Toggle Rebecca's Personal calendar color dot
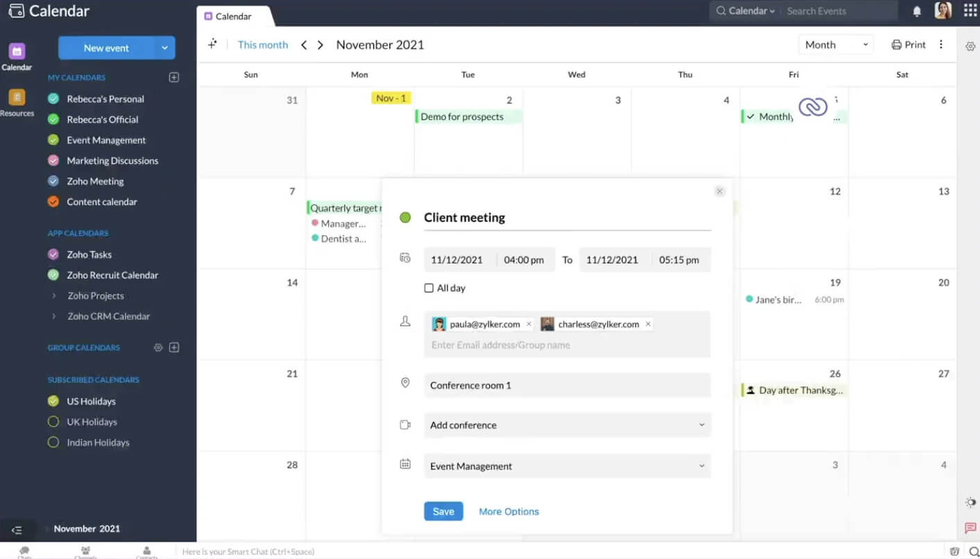Viewport: 980px width, 559px height. coord(53,98)
